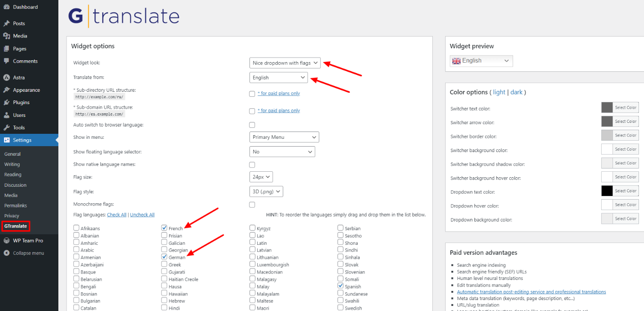
Task: Select GTranslate in Settings submenu
Action: pyautogui.click(x=16, y=226)
